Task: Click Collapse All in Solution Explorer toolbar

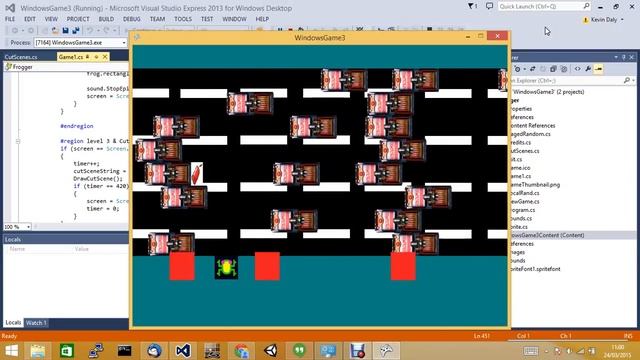Action: pyautogui.click(x=553, y=69)
